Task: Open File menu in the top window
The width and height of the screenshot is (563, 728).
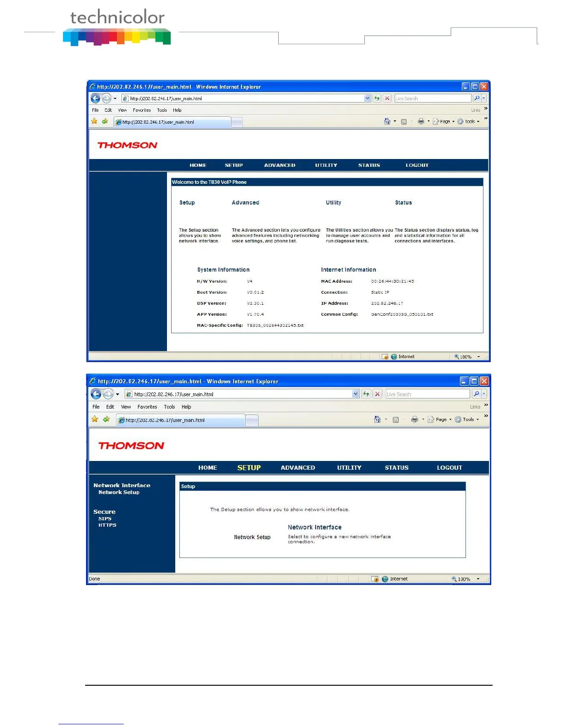Action: [x=95, y=110]
